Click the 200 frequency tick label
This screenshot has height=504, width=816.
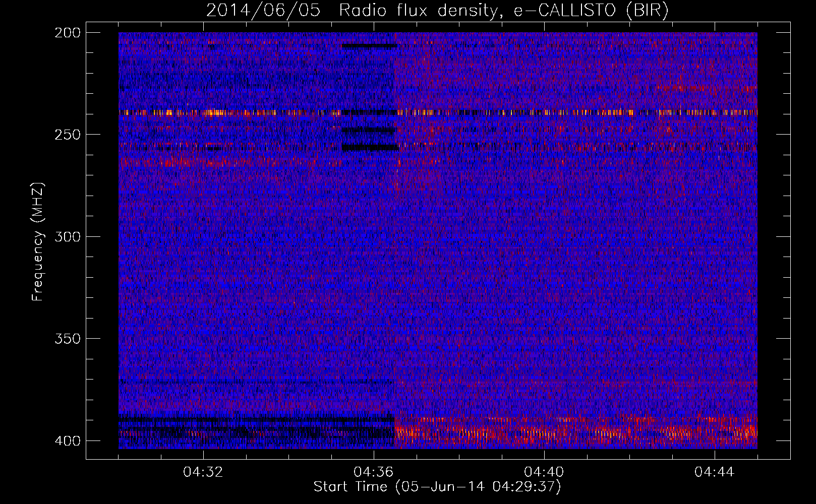67,33
